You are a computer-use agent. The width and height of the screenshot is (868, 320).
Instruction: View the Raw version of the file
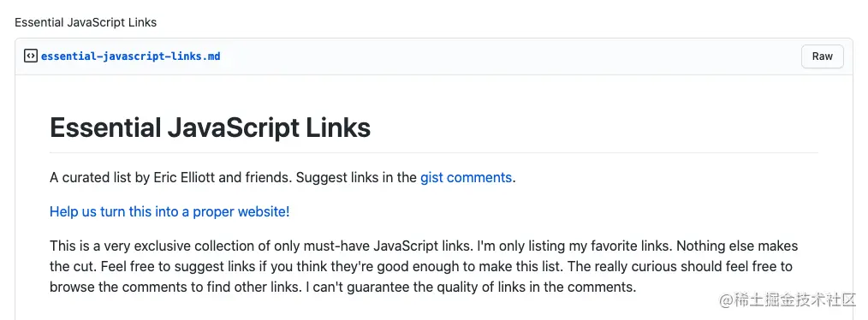pyautogui.click(x=822, y=56)
